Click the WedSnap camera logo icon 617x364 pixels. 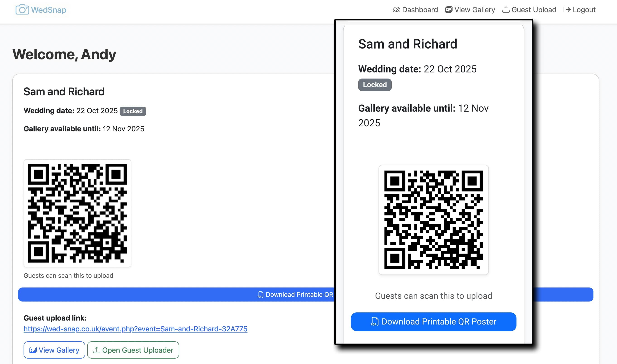[22, 10]
